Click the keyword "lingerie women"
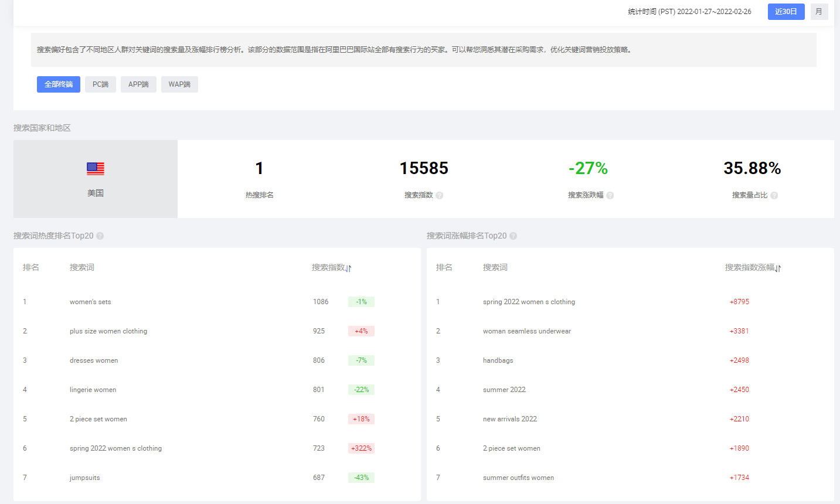Viewport: 840px width, 504px height. [x=92, y=389]
